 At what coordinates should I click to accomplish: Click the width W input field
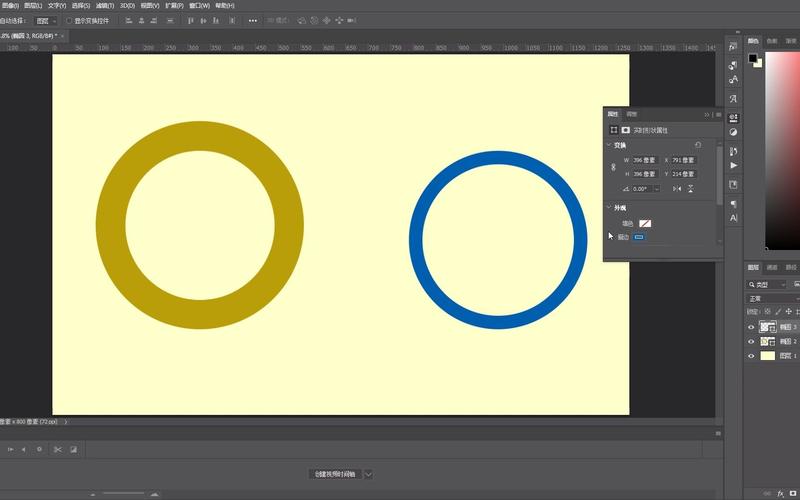(x=645, y=160)
